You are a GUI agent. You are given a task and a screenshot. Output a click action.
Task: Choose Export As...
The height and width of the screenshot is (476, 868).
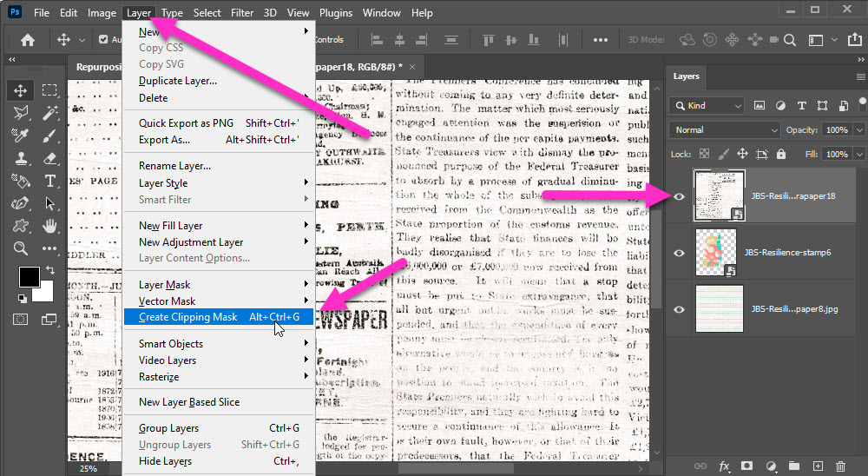[x=220, y=140]
